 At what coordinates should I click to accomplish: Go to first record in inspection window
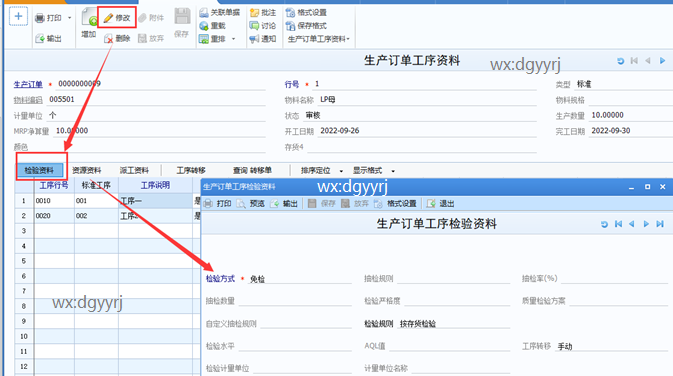[x=618, y=224]
